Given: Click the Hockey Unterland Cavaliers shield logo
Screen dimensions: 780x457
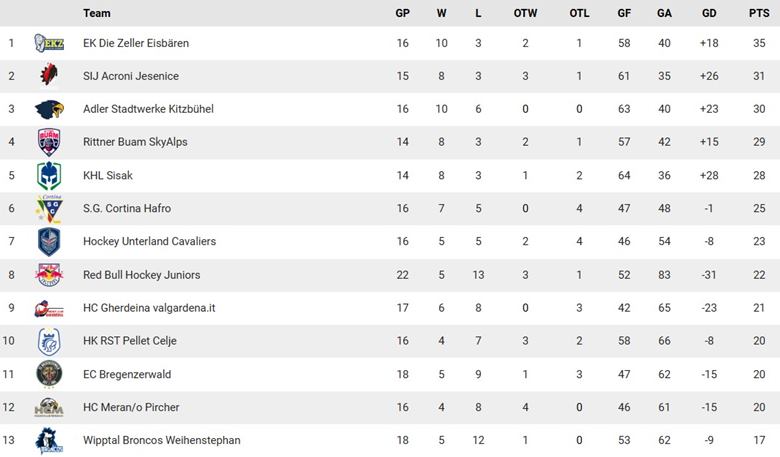Looking at the screenshot, I should pos(48,241).
